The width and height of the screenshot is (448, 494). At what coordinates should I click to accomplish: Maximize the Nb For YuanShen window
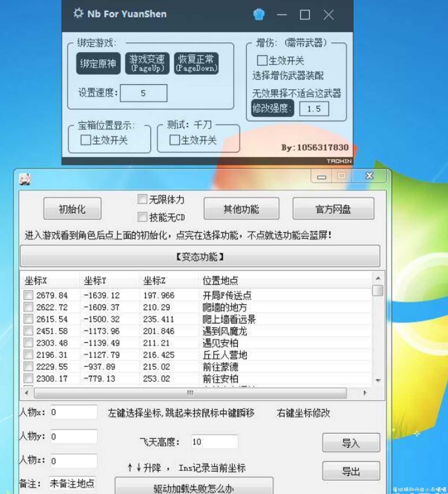[305, 15]
